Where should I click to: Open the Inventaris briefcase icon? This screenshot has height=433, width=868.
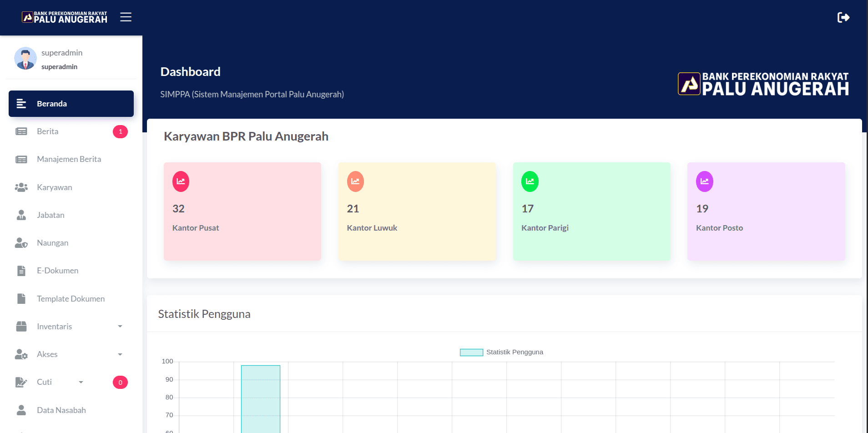click(x=21, y=326)
